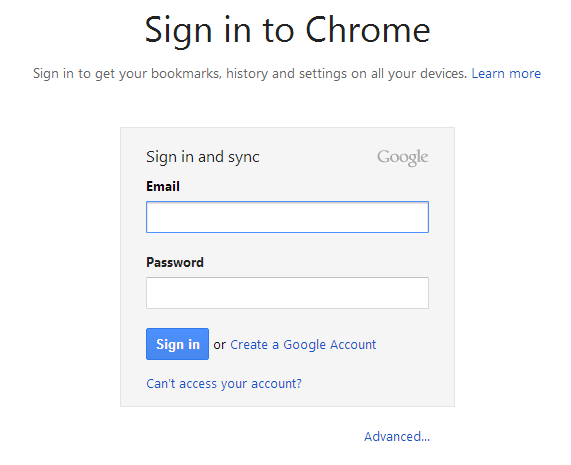Focus the Password input field

coord(287,293)
